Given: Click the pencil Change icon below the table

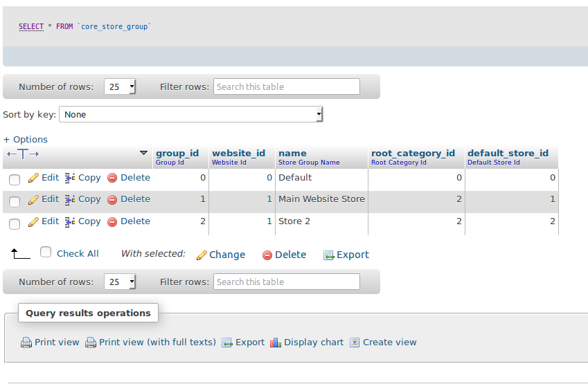Looking at the screenshot, I should (202, 255).
